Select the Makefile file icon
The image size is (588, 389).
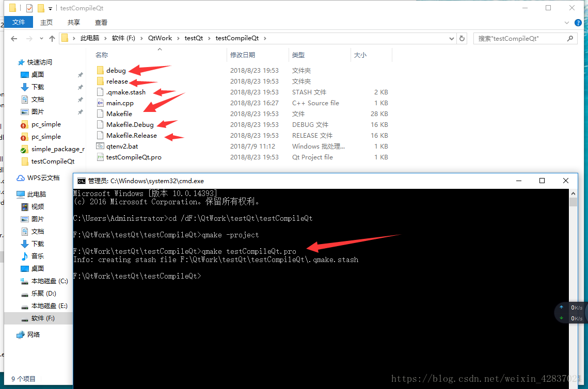(x=100, y=114)
